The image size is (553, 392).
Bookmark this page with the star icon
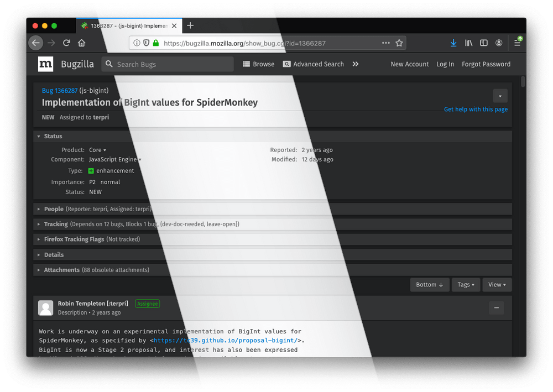tap(399, 43)
